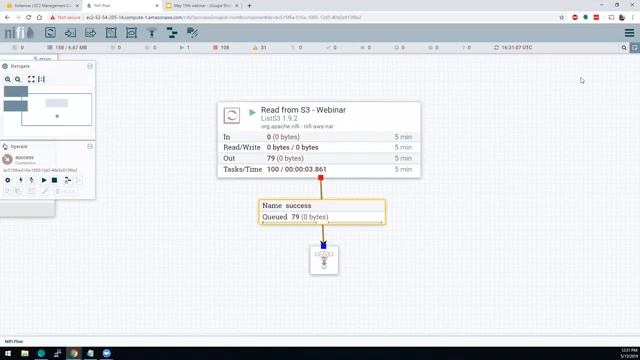
Task: Switch to the EC2 Management browser tab
Action: point(42,6)
